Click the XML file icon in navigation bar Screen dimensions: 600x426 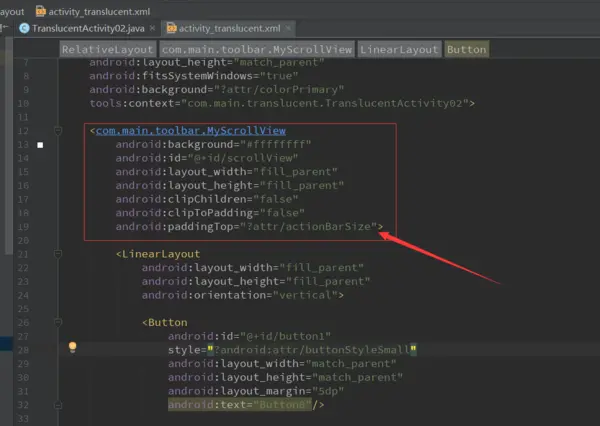pyautogui.click(x=41, y=11)
